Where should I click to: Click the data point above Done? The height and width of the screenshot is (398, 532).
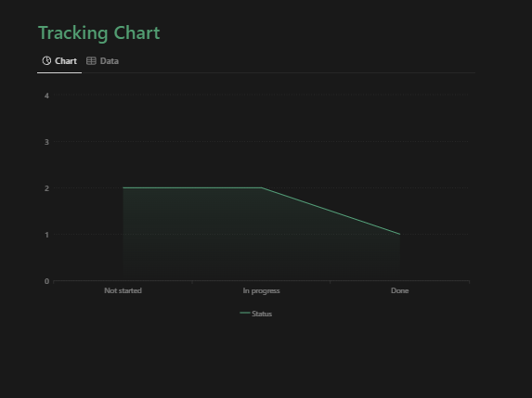tap(400, 234)
